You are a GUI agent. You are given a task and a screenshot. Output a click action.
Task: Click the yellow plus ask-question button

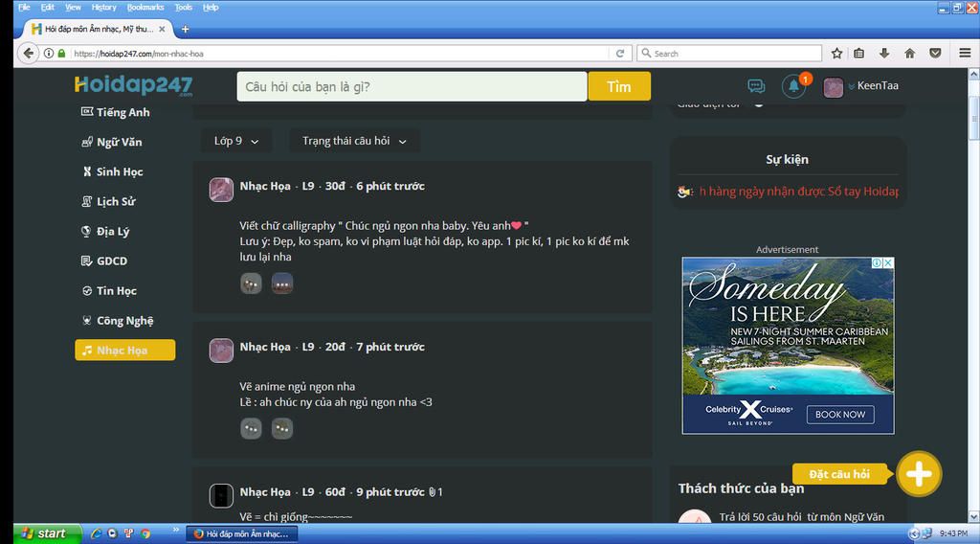[919, 474]
